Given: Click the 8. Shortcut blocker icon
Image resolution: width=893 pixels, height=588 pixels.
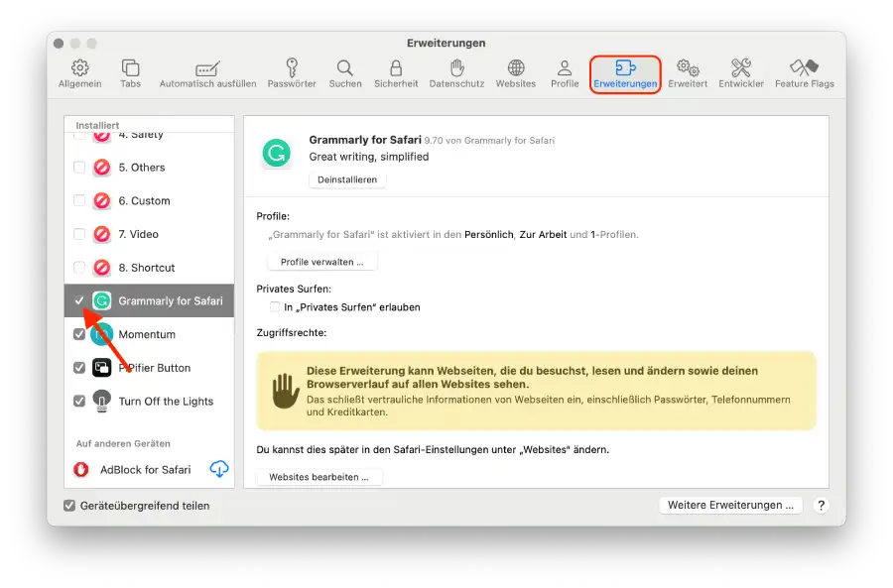Looking at the screenshot, I should (102, 268).
